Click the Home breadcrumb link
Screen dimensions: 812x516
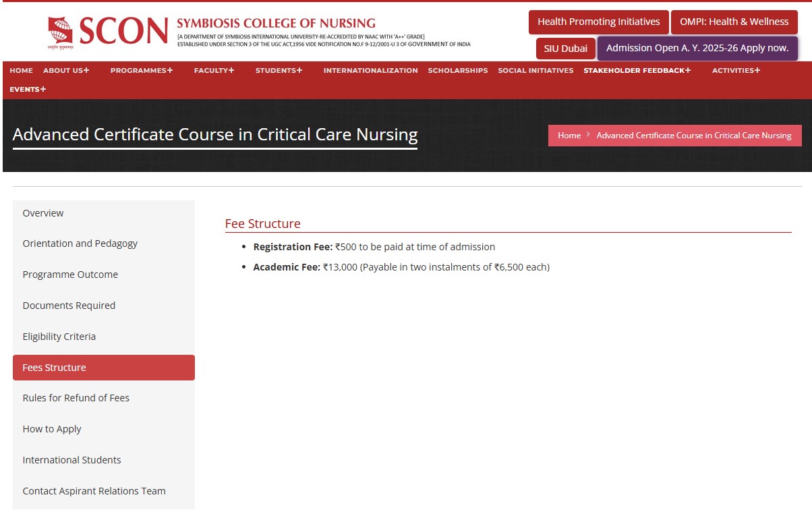(x=569, y=136)
